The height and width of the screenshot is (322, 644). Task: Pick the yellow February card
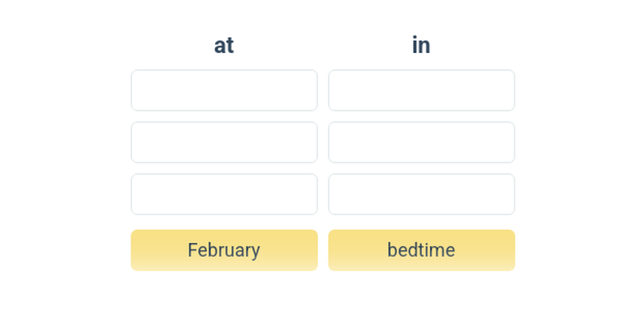coord(224,250)
